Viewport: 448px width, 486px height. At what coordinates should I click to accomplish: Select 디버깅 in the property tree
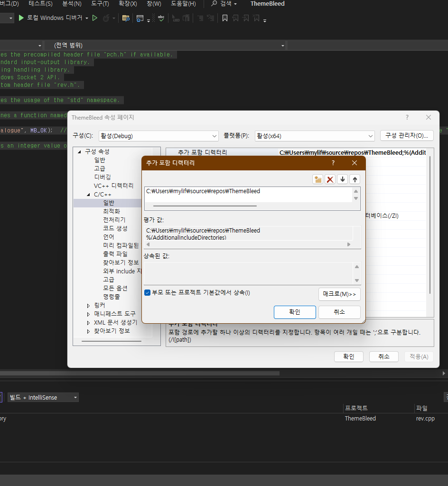click(x=103, y=177)
